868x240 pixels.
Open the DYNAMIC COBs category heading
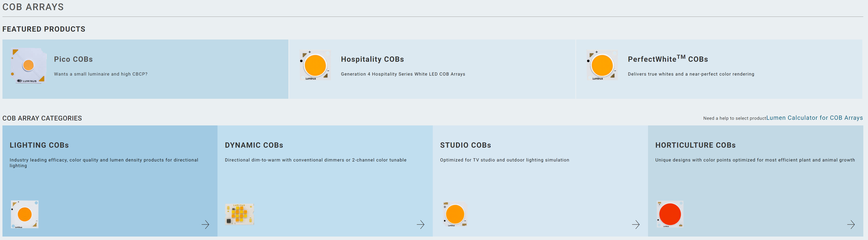[x=254, y=145]
